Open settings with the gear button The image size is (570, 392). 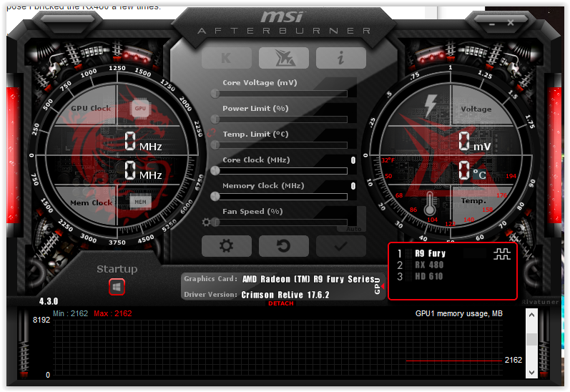tap(227, 246)
